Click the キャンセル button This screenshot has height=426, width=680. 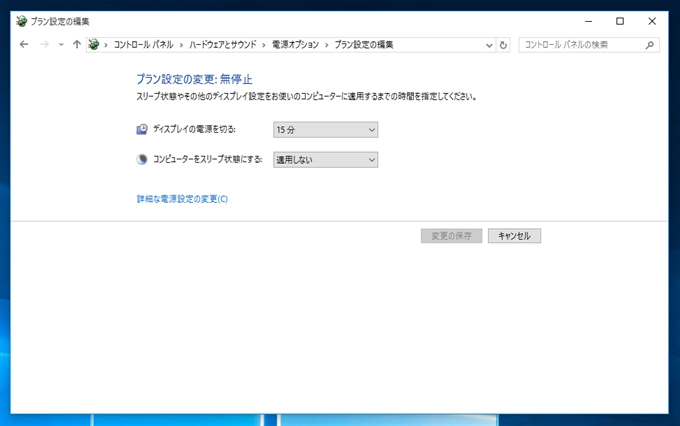514,236
